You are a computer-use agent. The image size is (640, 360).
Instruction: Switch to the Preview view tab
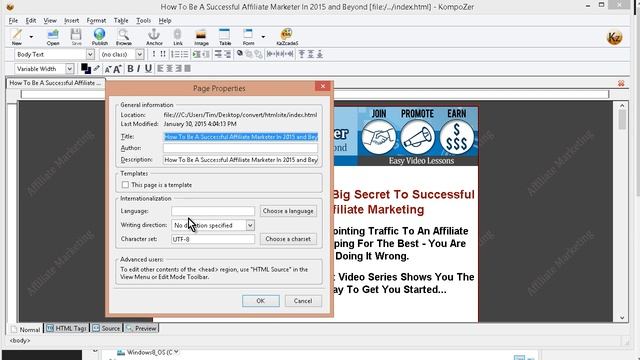(141, 328)
